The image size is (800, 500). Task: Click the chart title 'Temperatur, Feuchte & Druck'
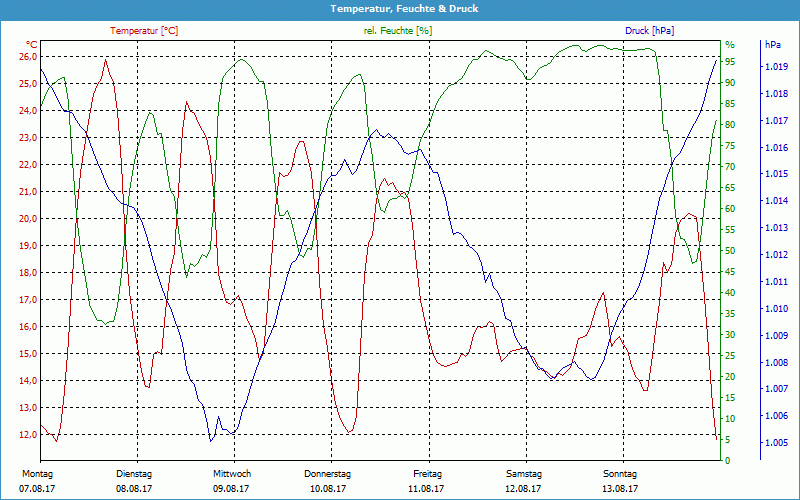[404, 9]
